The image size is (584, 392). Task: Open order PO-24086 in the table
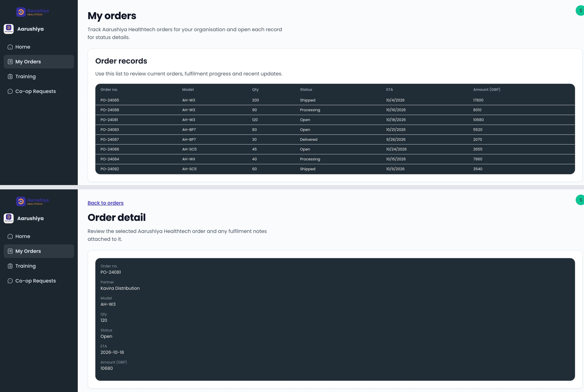[x=335, y=149]
